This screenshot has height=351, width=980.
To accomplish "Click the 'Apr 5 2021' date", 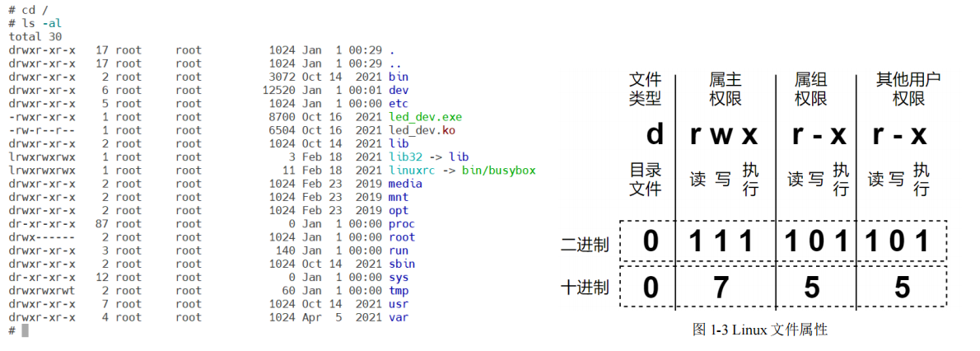I will pos(343,317).
